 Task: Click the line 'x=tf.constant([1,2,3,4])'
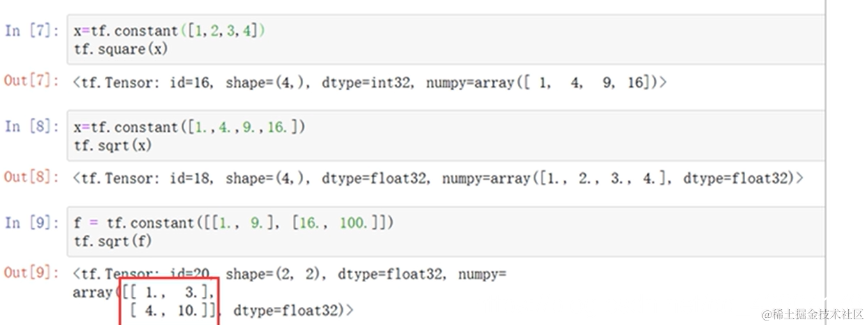[170, 31]
